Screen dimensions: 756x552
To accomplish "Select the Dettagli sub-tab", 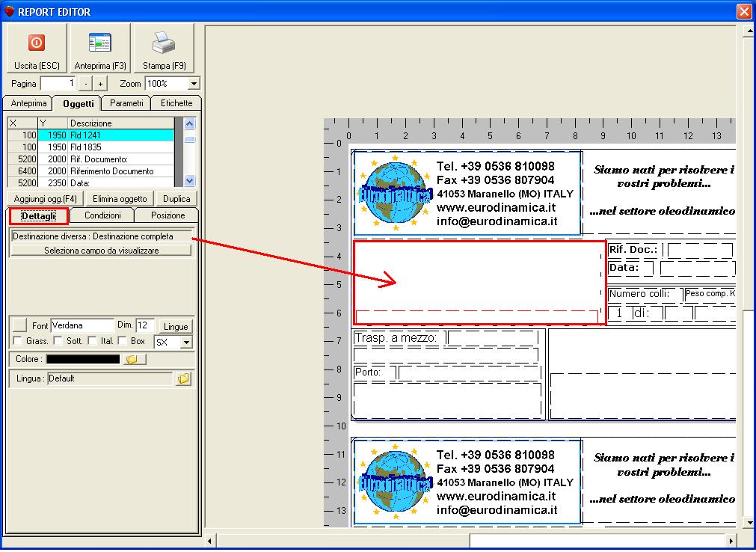I will [39, 216].
